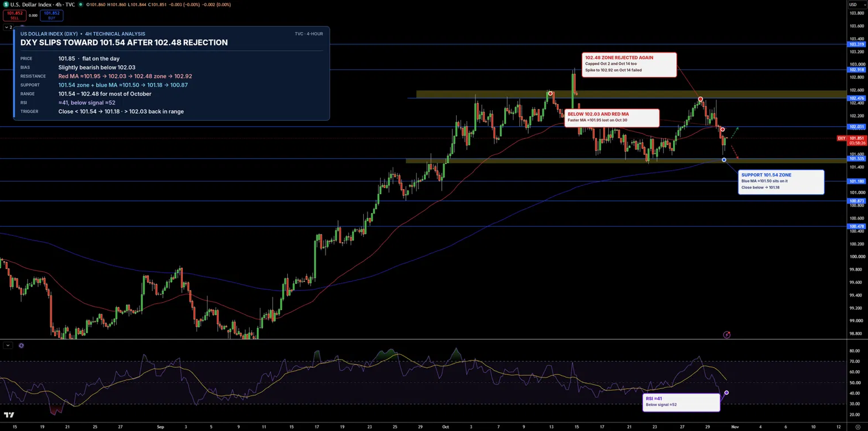
Task: Expand the collapsed indicators legend showing 2
Action: pyautogui.click(x=8, y=27)
